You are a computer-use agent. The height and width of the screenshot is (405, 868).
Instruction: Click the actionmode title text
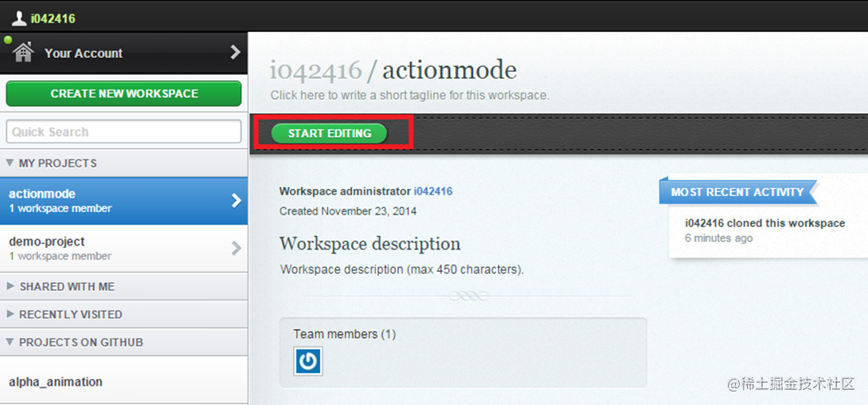coord(449,70)
